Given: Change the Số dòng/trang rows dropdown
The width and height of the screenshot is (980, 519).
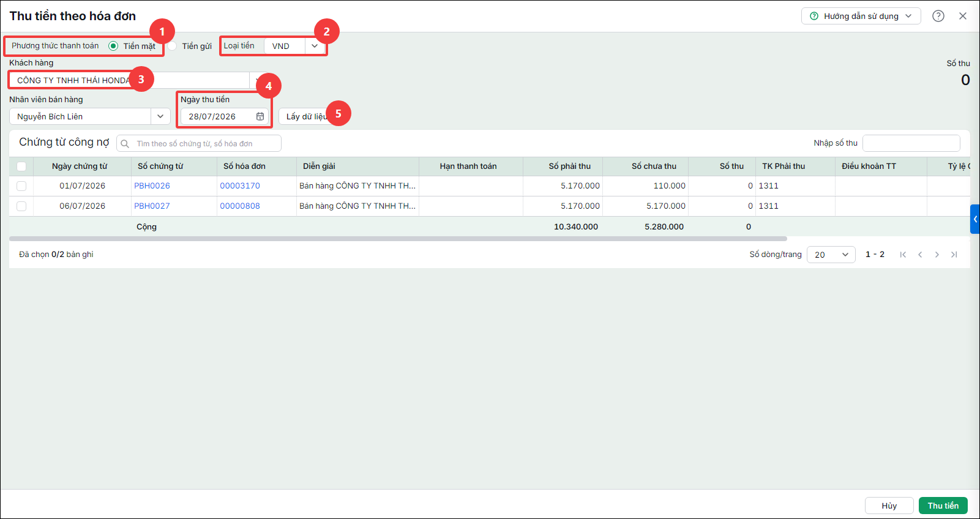Looking at the screenshot, I should [831, 255].
